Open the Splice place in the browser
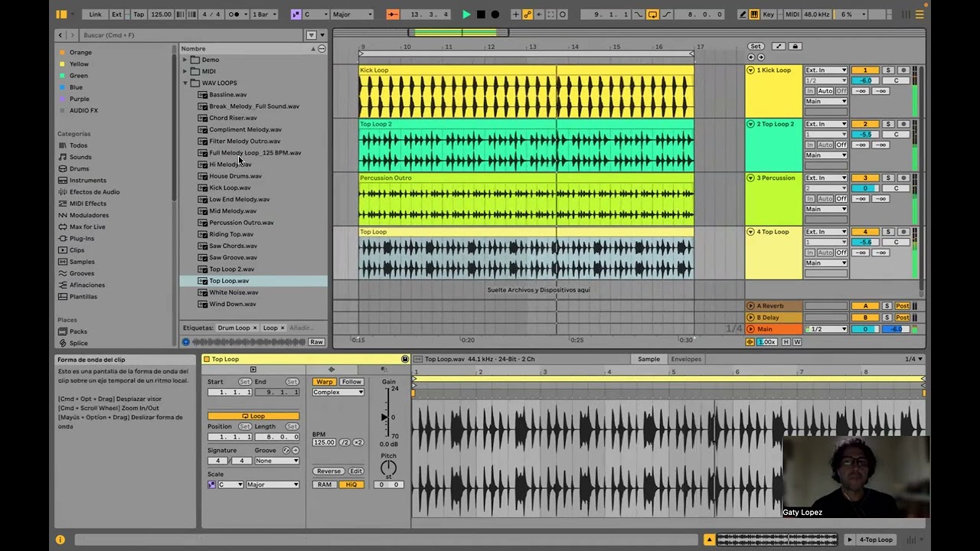This screenshot has width=980, height=551. click(78, 343)
